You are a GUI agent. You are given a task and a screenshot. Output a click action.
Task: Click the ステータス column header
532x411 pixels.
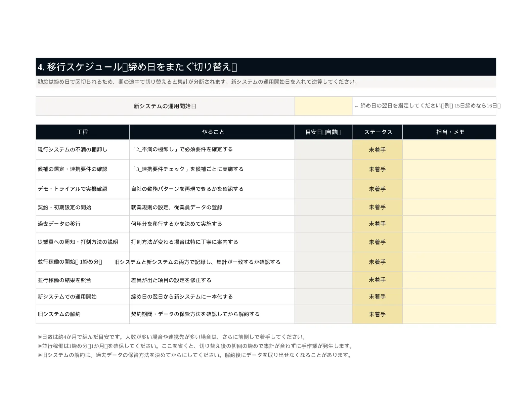point(378,132)
